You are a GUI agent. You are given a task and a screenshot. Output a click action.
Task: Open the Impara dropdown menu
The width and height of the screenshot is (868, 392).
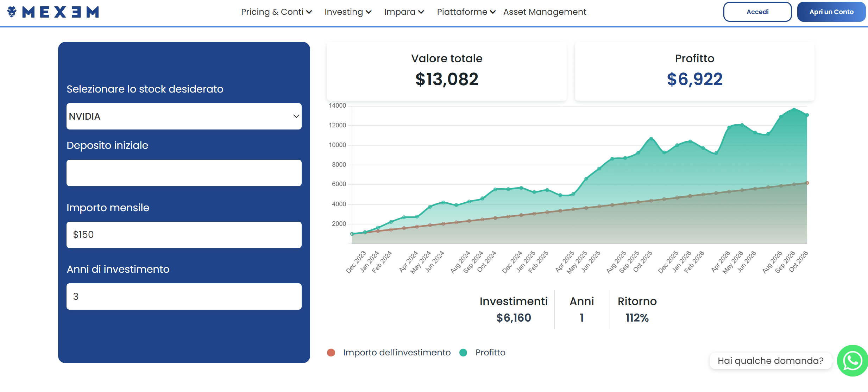(404, 12)
